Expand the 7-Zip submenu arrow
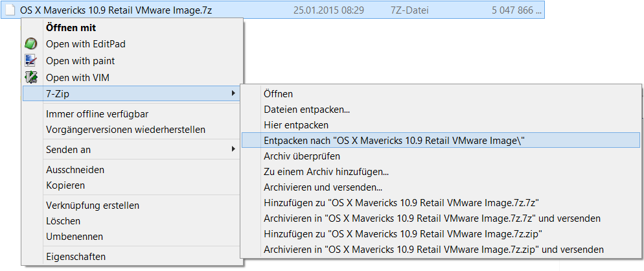The height and width of the screenshot is (271, 644). 233,94
